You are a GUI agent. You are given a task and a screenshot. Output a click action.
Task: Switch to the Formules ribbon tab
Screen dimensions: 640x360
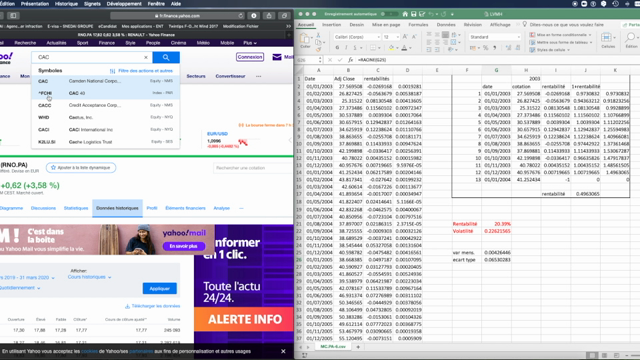point(418,25)
